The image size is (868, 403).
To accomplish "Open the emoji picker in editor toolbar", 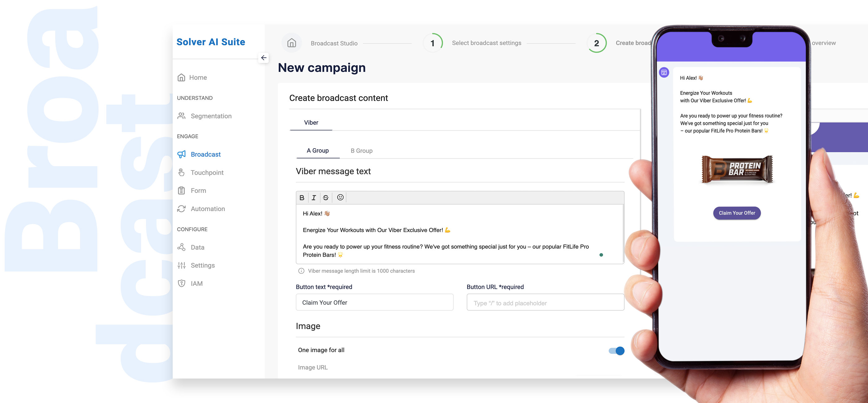I will [340, 197].
